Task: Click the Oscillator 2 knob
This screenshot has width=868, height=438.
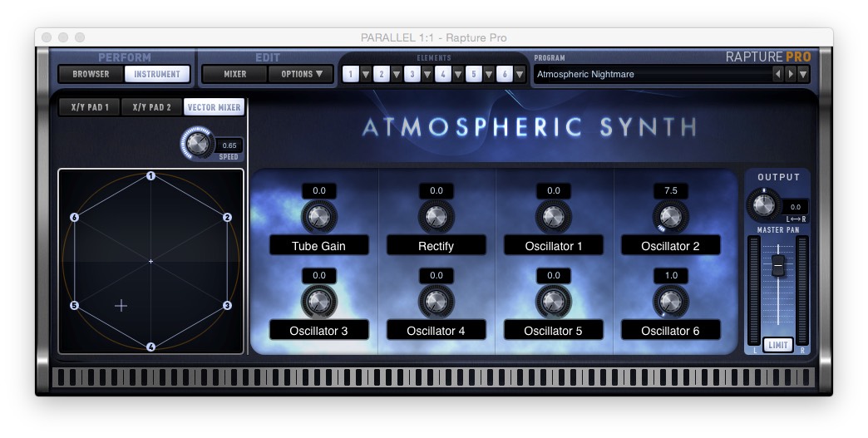Action: pyautogui.click(x=670, y=217)
